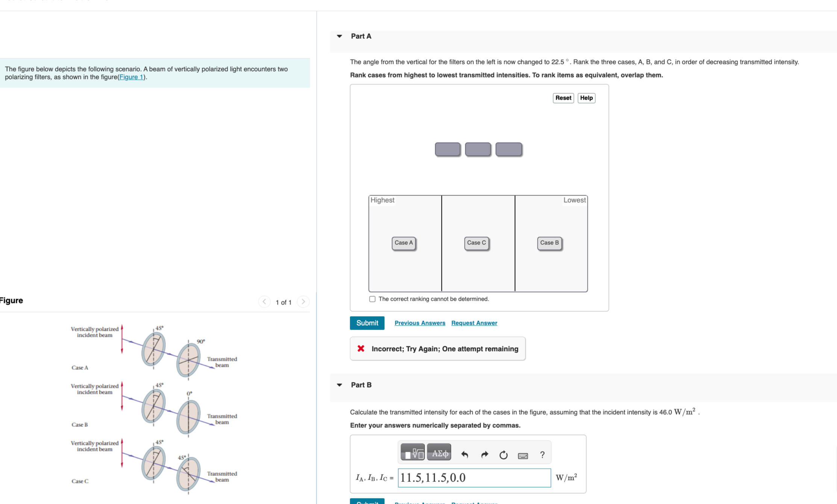Collapse the Part B section
837x504 pixels.
339,384
